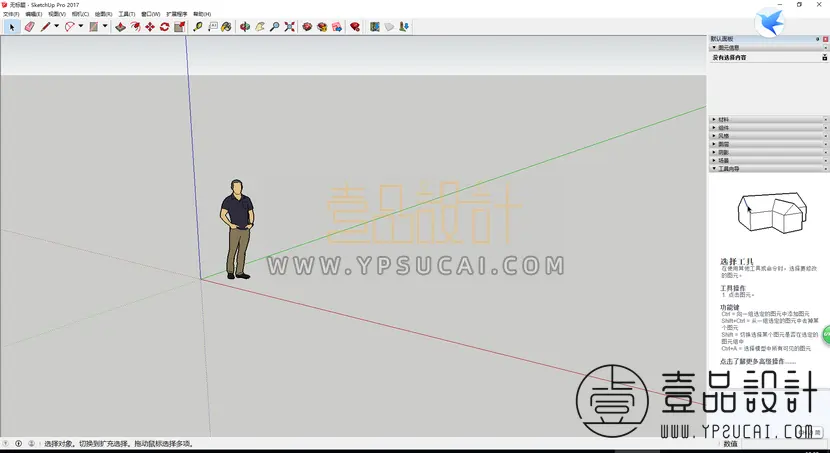Select the Arc tool

[x=69, y=26]
